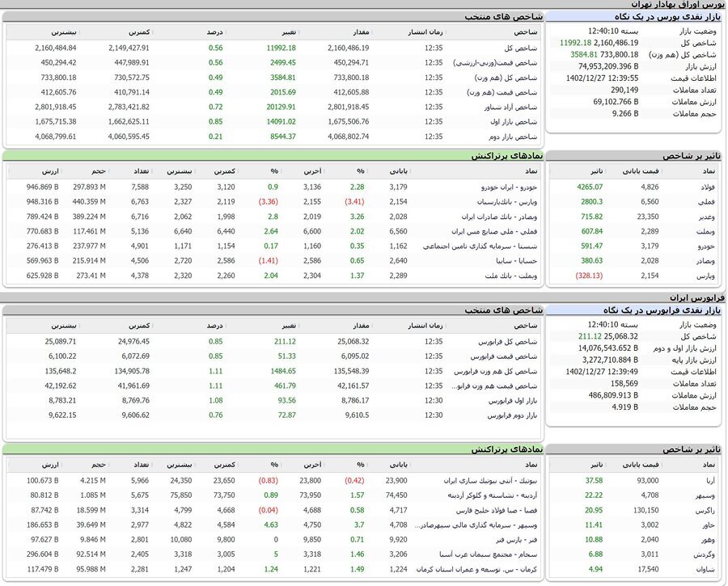The height and width of the screenshot is (586, 728).
Task: Select خاور in the Farabourse impact table
Action: [709, 525]
